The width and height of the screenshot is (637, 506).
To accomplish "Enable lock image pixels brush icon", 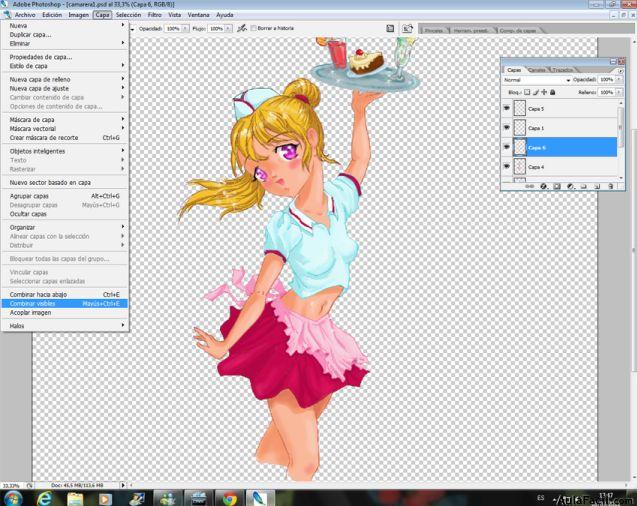I will (x=536, y=92).
